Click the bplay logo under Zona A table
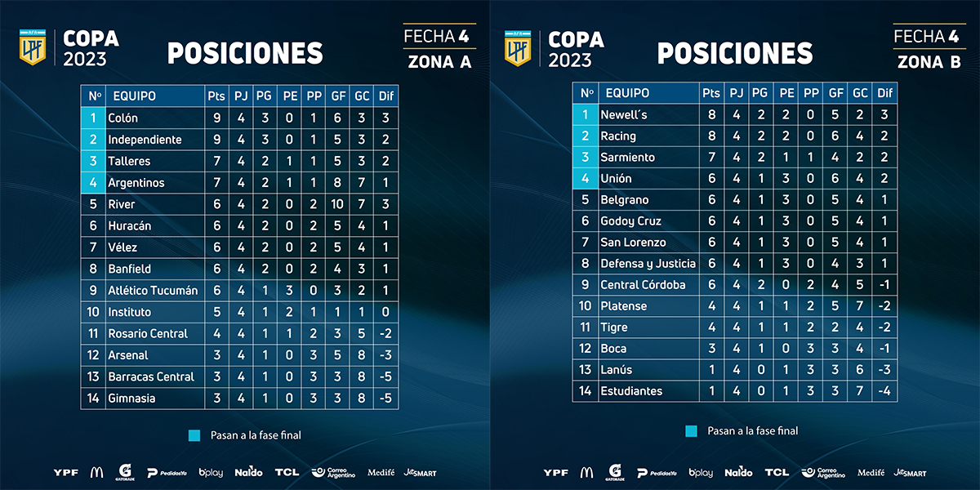980x490 pixels. click(211, 472)
